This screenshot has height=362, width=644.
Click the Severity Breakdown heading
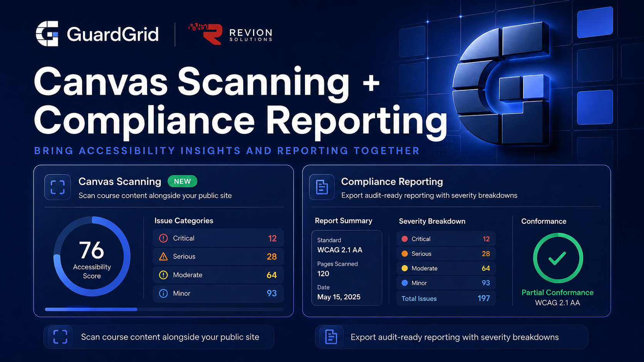pyautogui.click(x=432, y=221)
